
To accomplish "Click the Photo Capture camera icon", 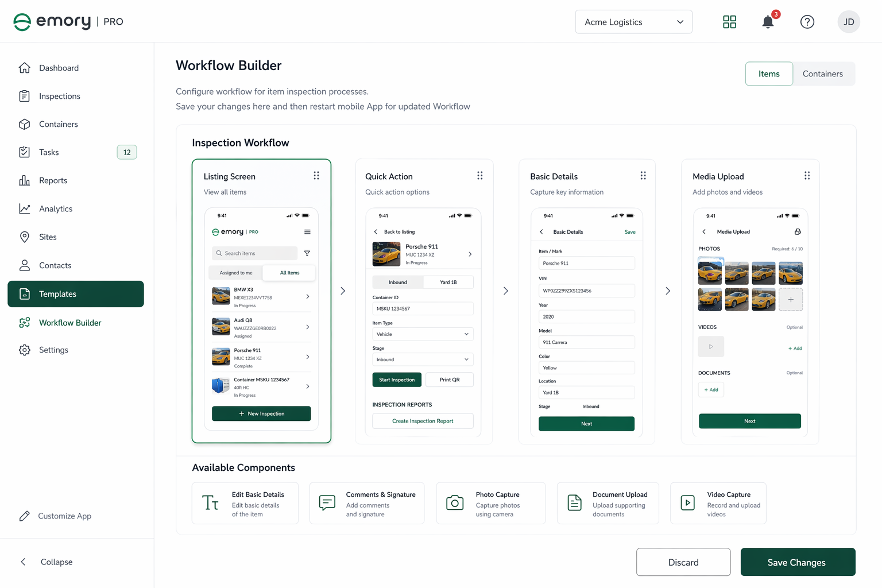I will coord(455,503).
